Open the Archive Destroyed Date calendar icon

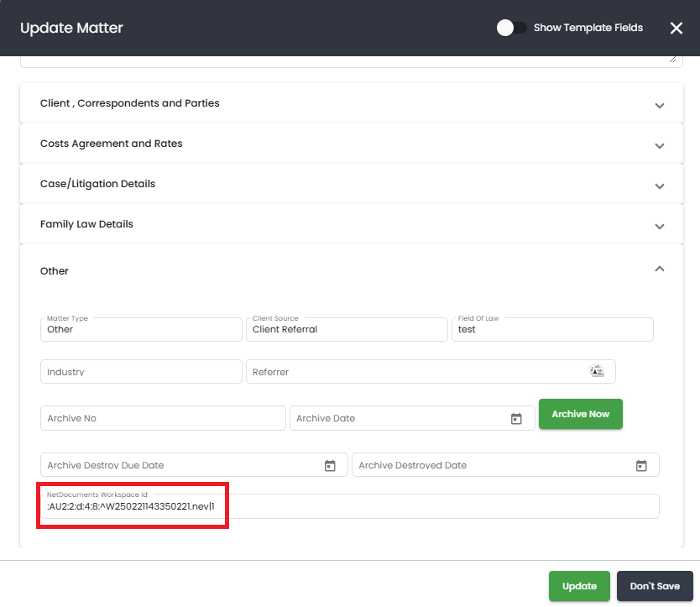click(641, 465)
